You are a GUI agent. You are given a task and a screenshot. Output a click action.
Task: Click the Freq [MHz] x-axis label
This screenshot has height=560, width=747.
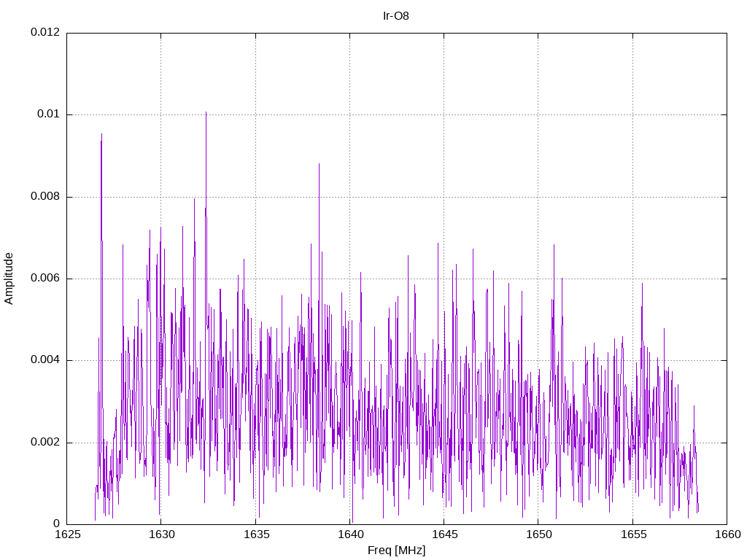tap(396, 551)
